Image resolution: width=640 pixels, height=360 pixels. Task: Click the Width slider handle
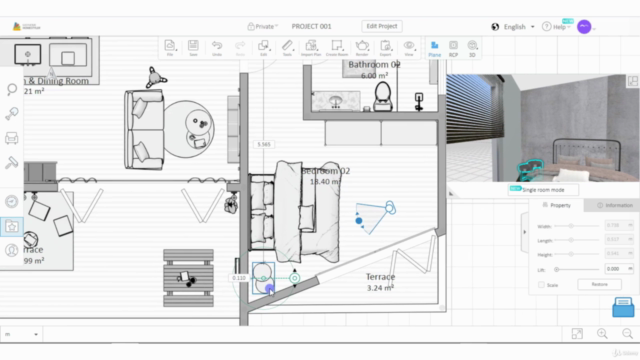[571, 226]
